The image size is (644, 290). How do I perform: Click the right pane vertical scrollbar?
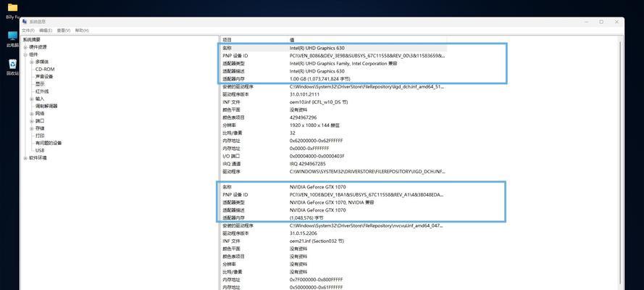620,163
